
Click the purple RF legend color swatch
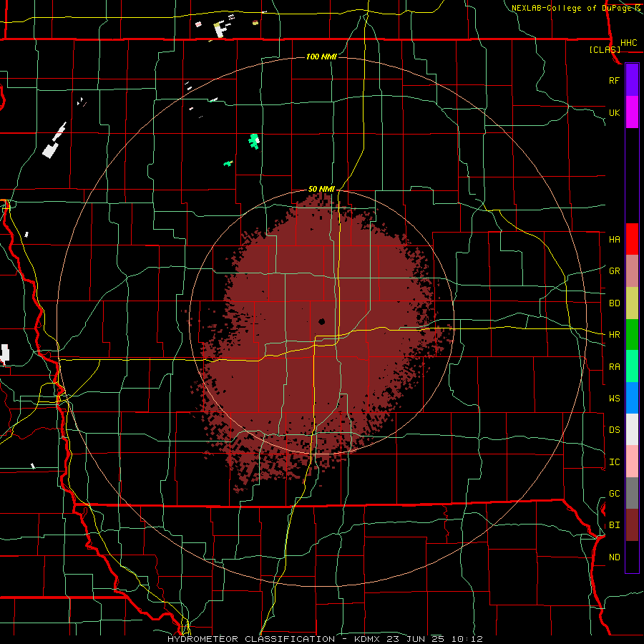632,80
